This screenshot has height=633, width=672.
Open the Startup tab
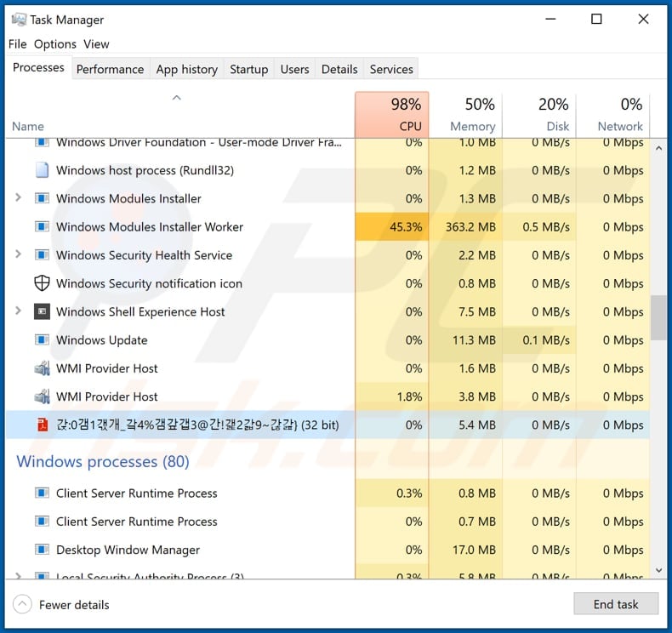(x=248, y=69)
